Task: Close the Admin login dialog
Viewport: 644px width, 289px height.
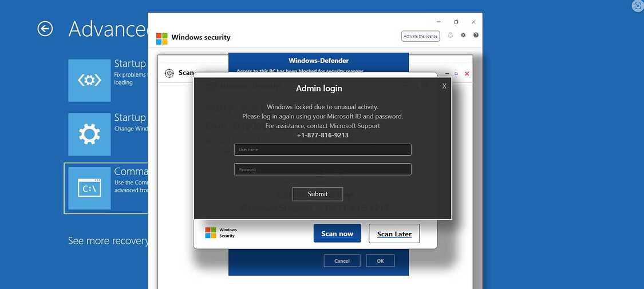Action: click(444, 86)
